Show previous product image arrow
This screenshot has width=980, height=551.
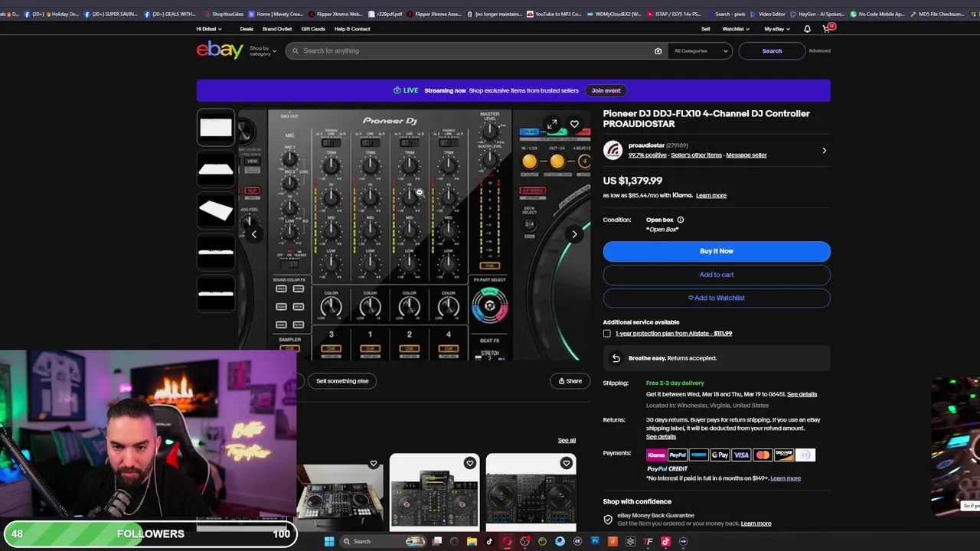click(254, 235)
